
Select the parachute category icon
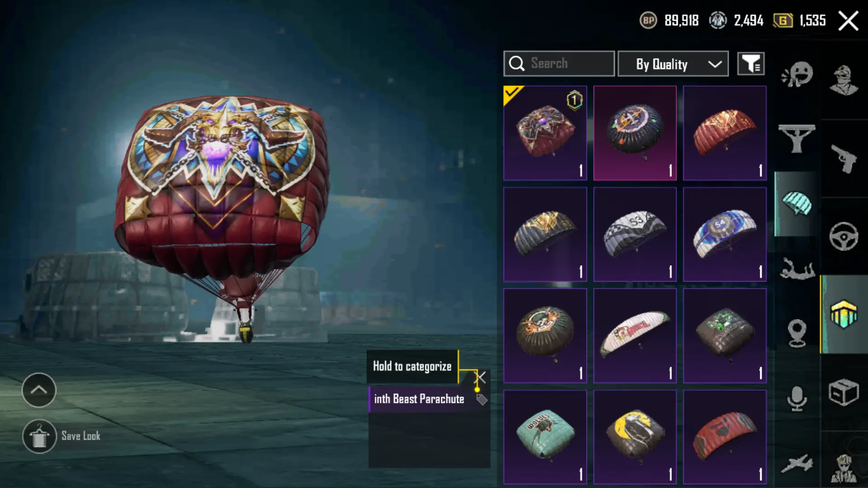click(x=797, y=203)
